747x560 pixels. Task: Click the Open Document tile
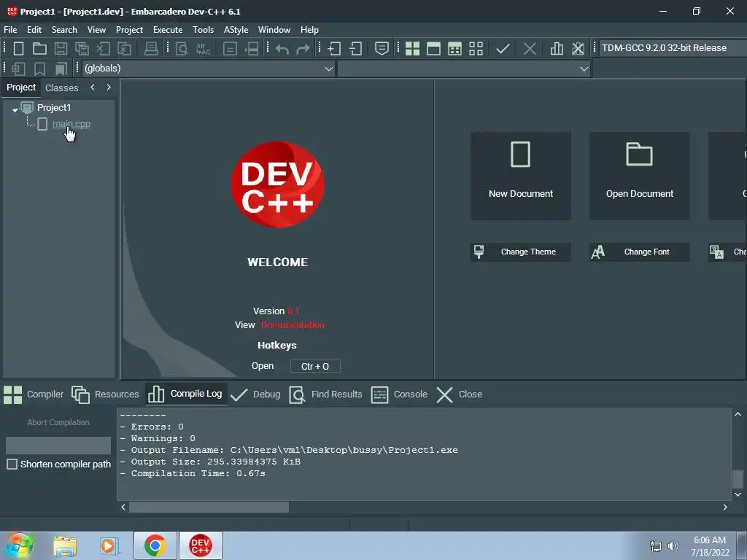pyautogui.click(x=639, y=176)
